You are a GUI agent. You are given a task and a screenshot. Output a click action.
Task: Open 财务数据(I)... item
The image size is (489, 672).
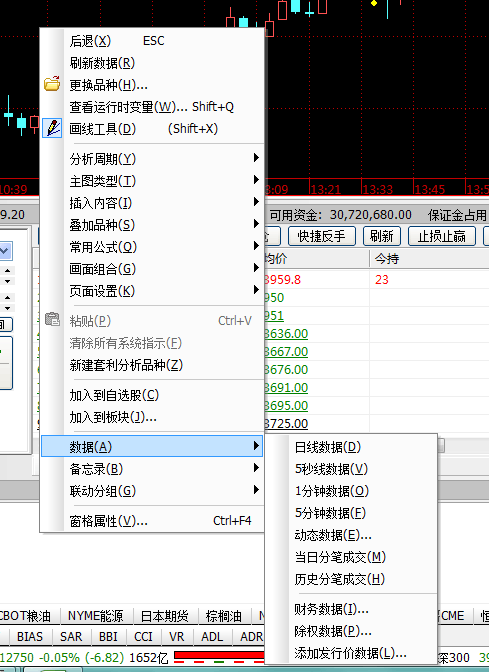click(x=351, y=609)
